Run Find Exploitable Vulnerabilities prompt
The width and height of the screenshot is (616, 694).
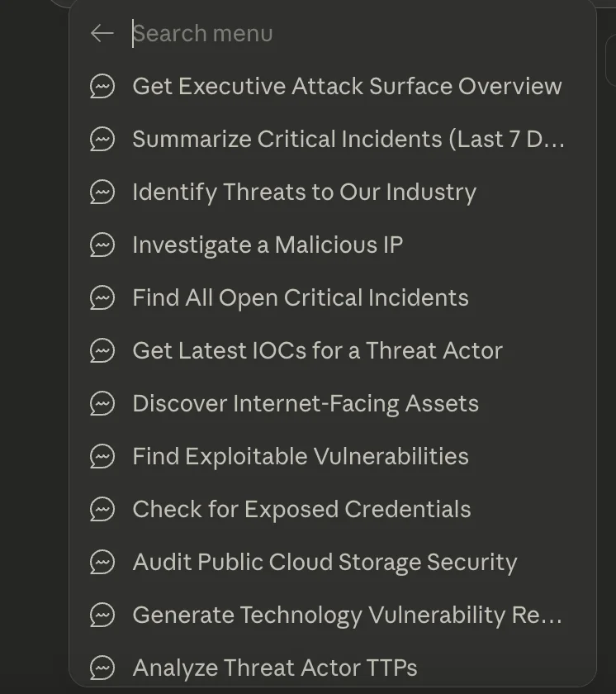click(300, 456)
